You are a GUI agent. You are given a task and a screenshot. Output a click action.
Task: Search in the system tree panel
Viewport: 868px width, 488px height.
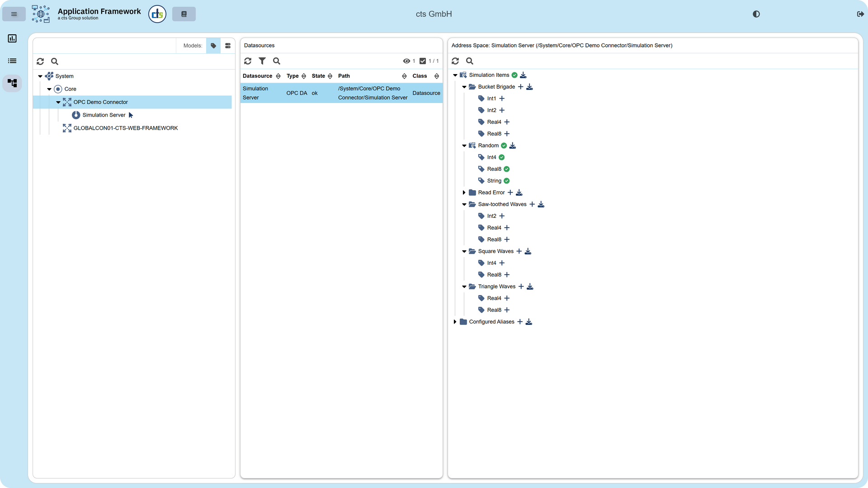[x=55, y=61]
